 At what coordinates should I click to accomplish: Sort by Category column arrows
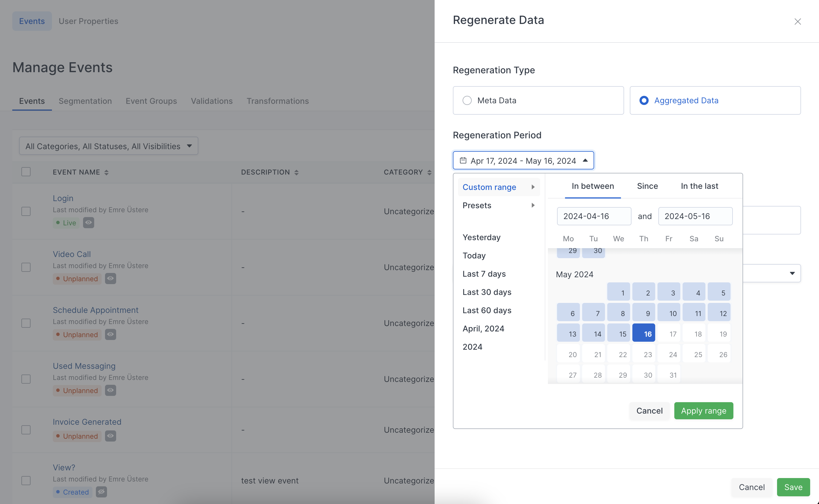[x=429, y=172]
